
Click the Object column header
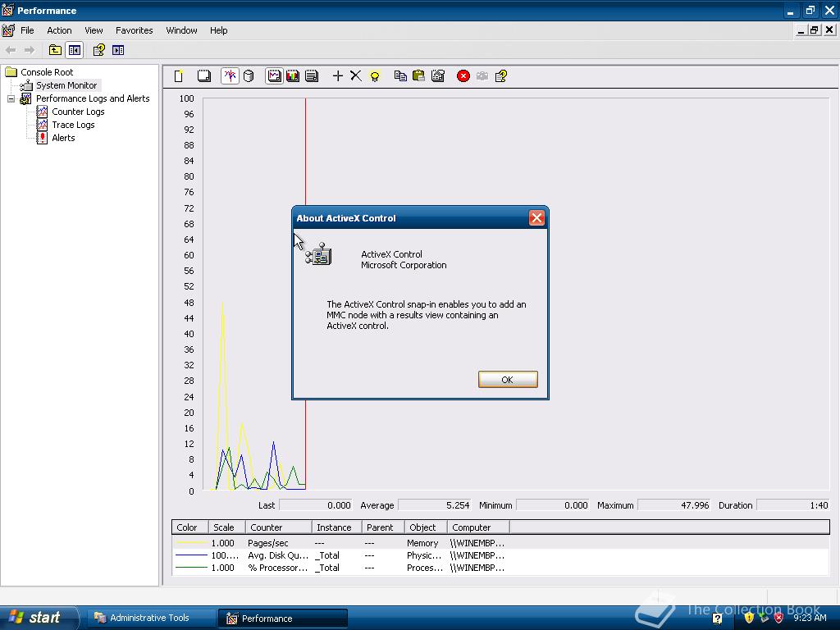pos(426,527)
